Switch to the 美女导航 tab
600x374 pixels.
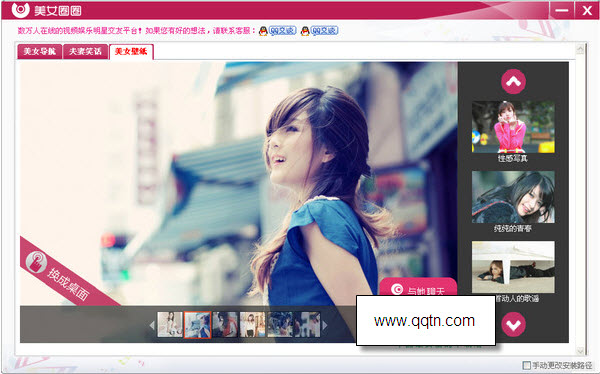click(x=39, y=51)
